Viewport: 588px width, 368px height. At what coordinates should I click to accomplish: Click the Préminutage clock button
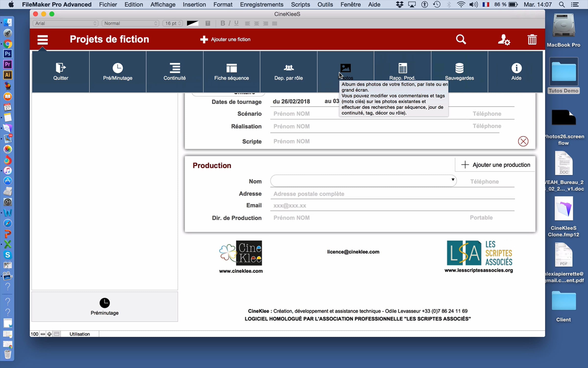point(105,306)
